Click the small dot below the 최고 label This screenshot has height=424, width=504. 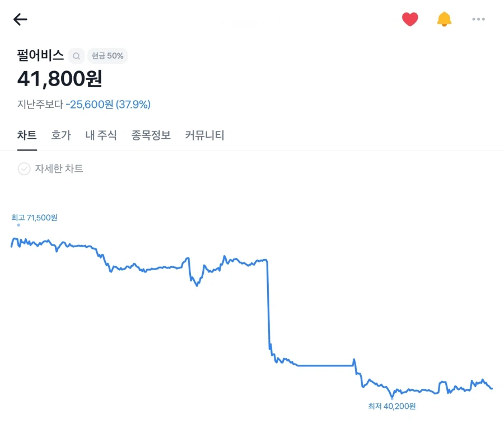click(x=18, y=225)
